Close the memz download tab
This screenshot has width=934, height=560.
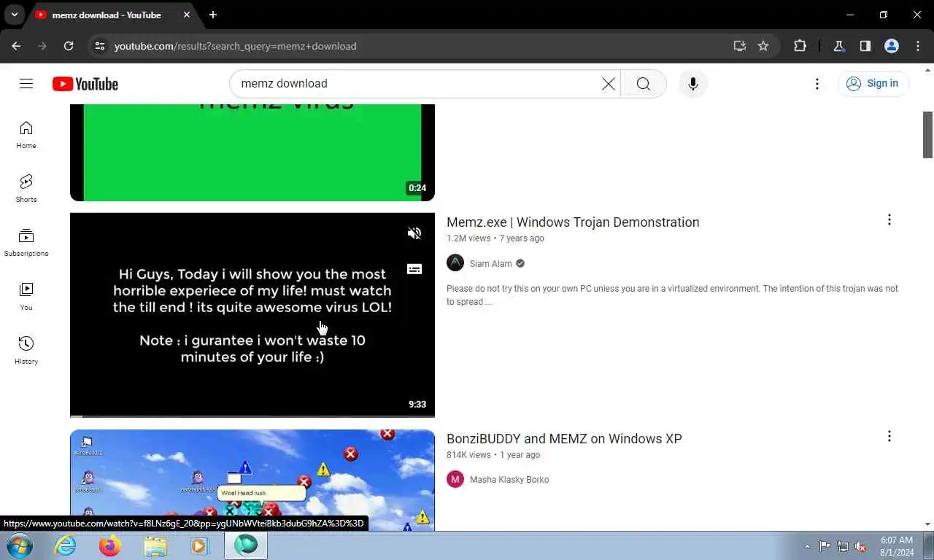(187, 15)
